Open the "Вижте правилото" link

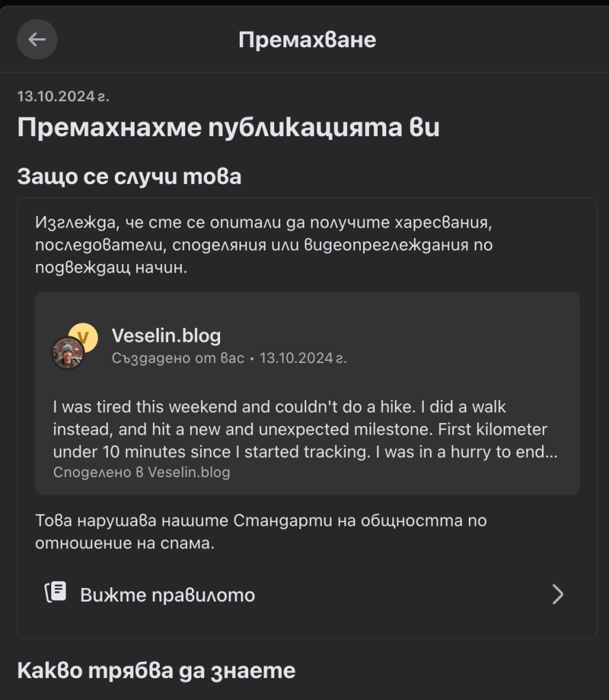[x=167, y=595]
